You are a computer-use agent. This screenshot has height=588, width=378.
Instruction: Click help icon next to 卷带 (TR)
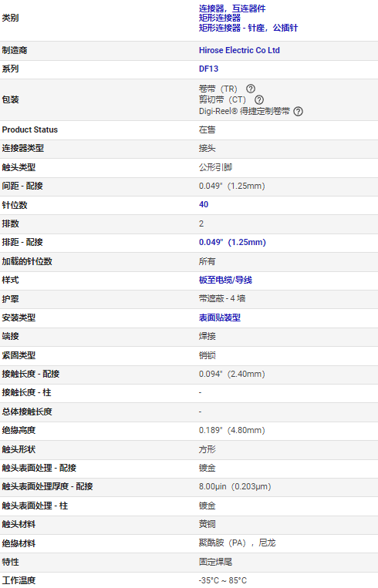point(251,89)
